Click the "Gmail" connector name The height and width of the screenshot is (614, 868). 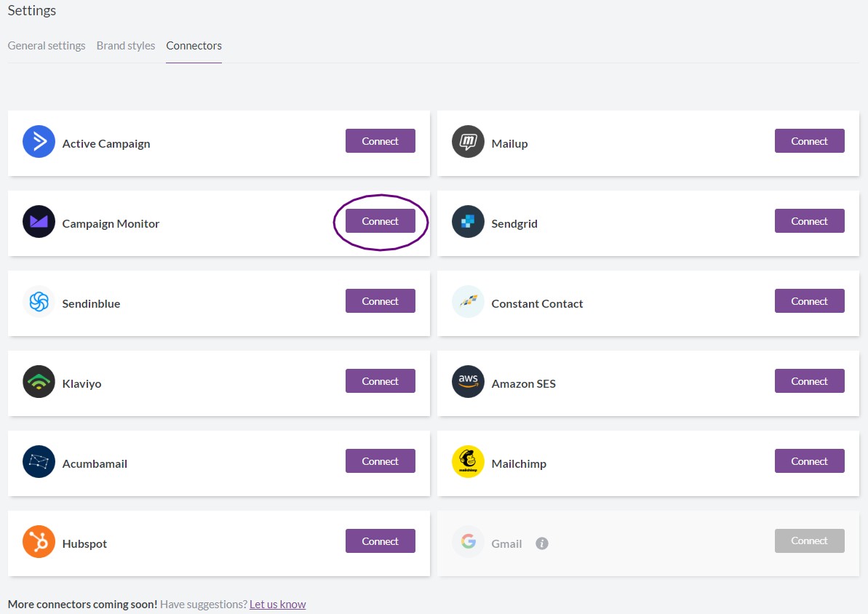(x=506, y=543)
